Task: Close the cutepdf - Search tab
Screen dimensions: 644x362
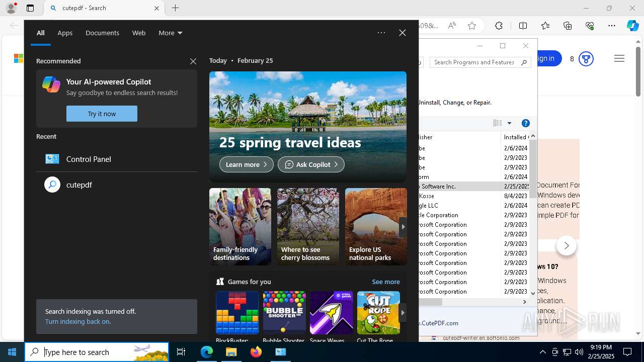Action: pos(156,8)
